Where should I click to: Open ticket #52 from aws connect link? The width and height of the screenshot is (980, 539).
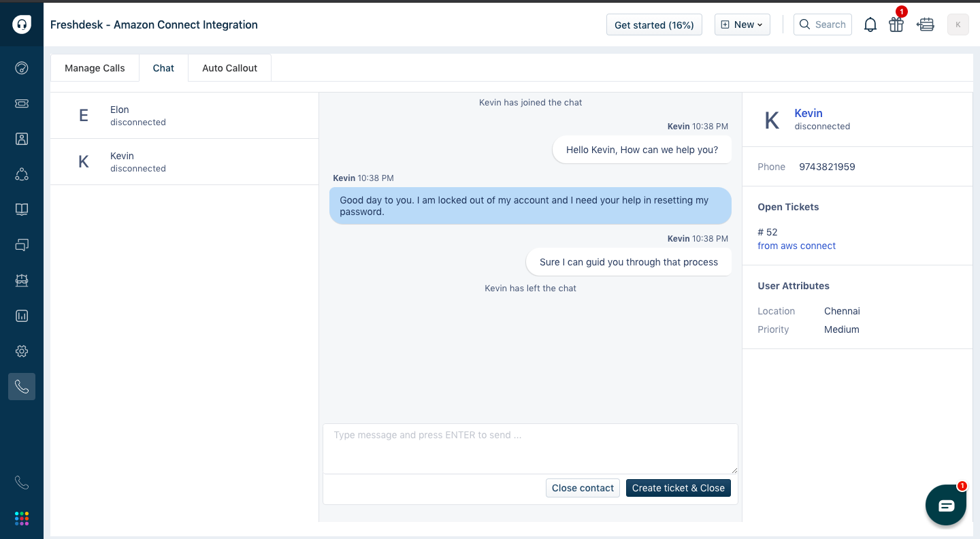[x=796, y=246]
